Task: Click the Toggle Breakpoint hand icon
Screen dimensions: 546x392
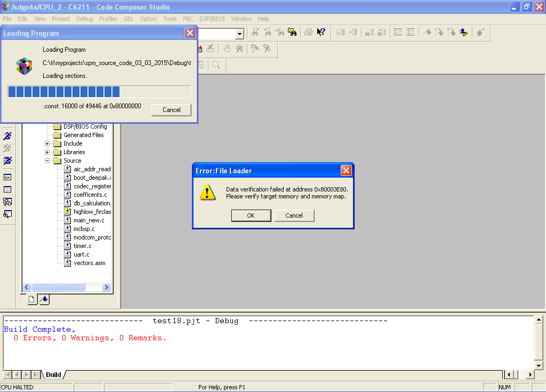Action: pos(227,49)
